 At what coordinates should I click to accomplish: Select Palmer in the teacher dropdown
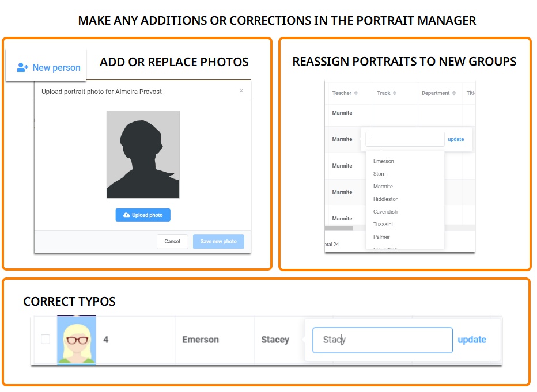[x=381, y=237]
